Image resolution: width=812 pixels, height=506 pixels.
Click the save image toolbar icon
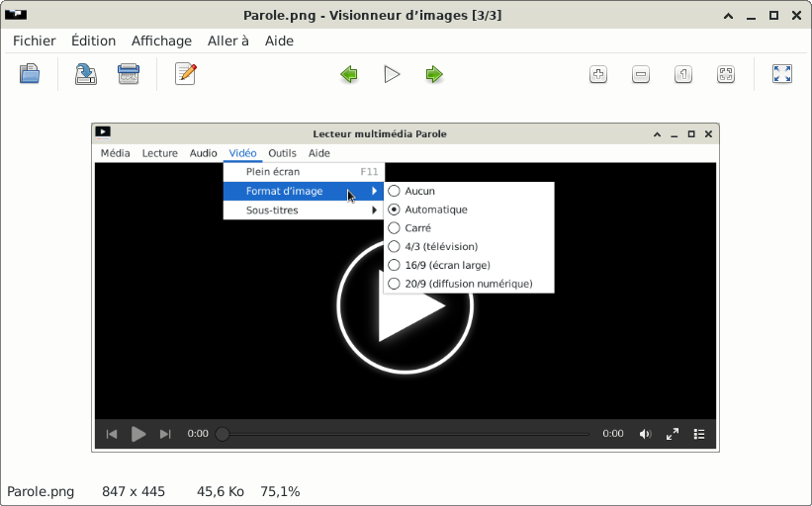(x=86, y=74)
